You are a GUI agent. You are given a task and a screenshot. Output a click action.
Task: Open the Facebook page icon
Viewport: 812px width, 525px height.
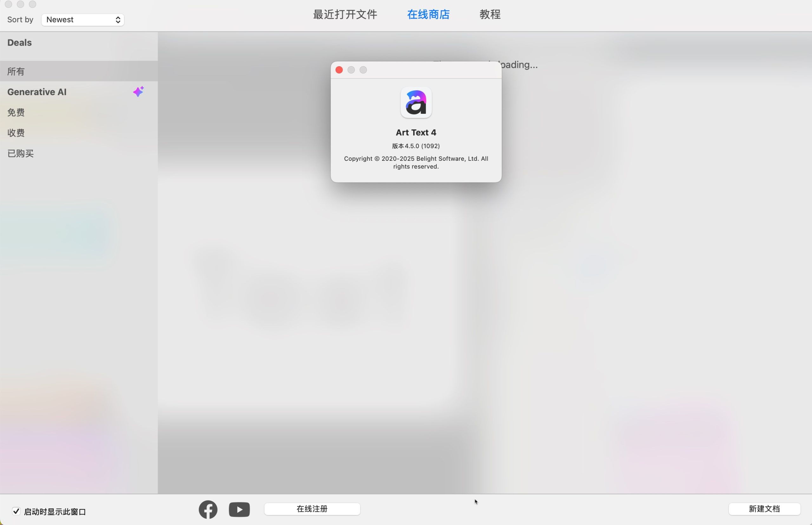click(208, 509)
